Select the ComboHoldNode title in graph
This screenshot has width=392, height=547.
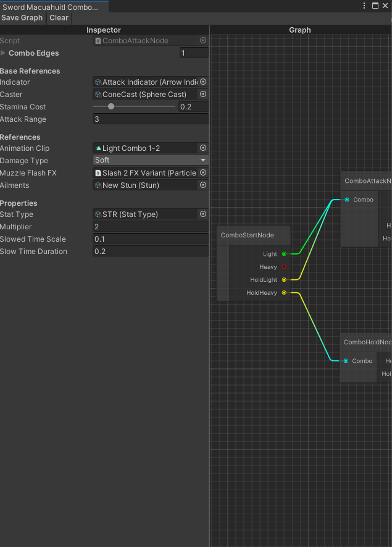(367, 342)
